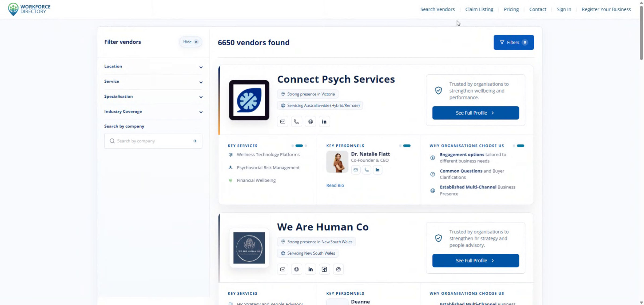Image resolution: width=644 pixels, height=305 pixels.
Task: Open We Are Human Co title
Action: point(323,227)
